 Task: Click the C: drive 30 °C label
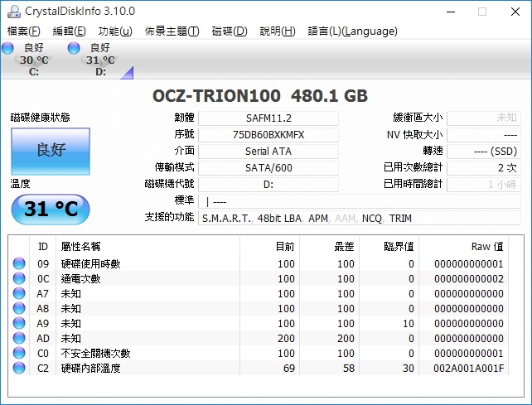tap(34, 60)
